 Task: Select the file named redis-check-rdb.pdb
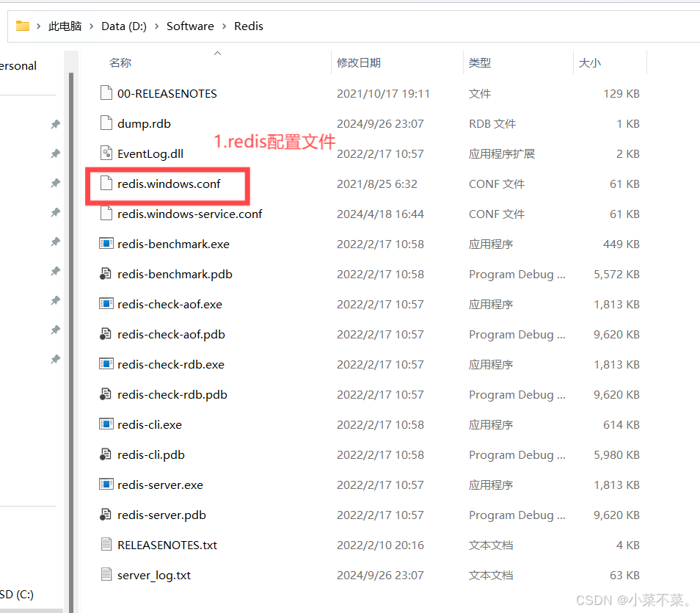(x=172, y=395)
